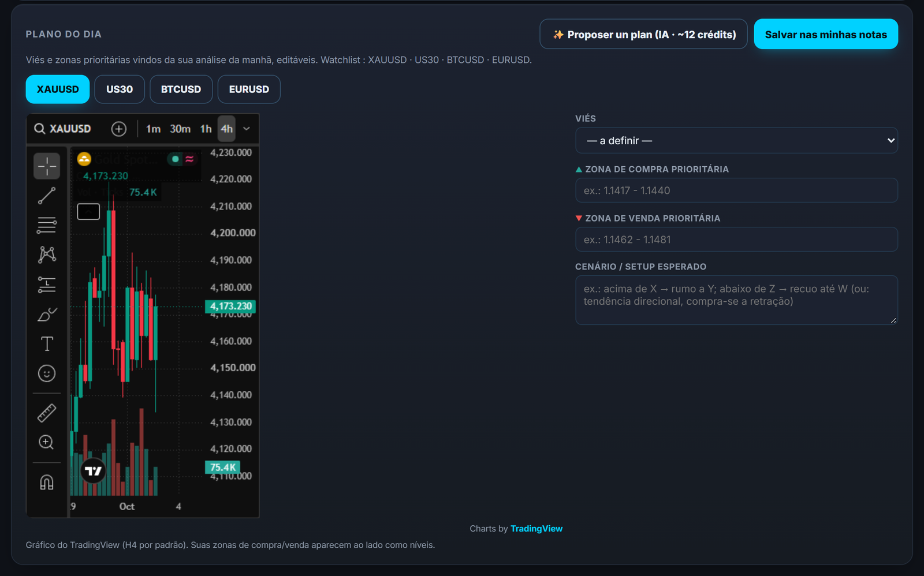The width and height of the screenshot is (924, 576).
Task: Toggle the magnet snap mode
Action: coord(47,482)
